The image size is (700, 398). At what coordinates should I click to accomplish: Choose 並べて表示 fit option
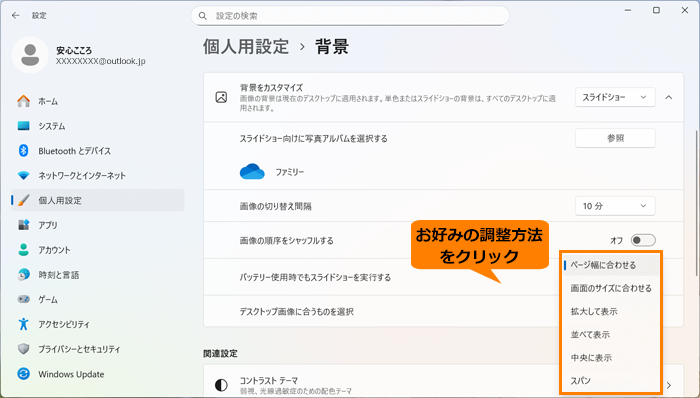tap(610, 334)
